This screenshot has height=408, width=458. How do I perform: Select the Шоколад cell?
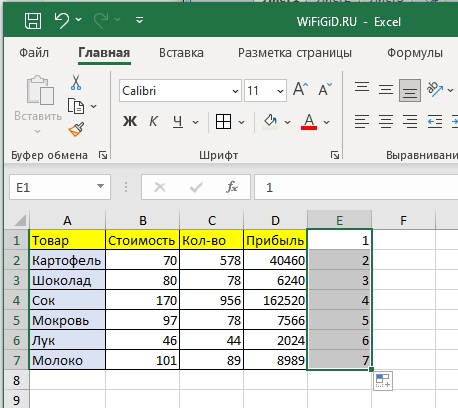pyautogui.click(x=67, y=280)
